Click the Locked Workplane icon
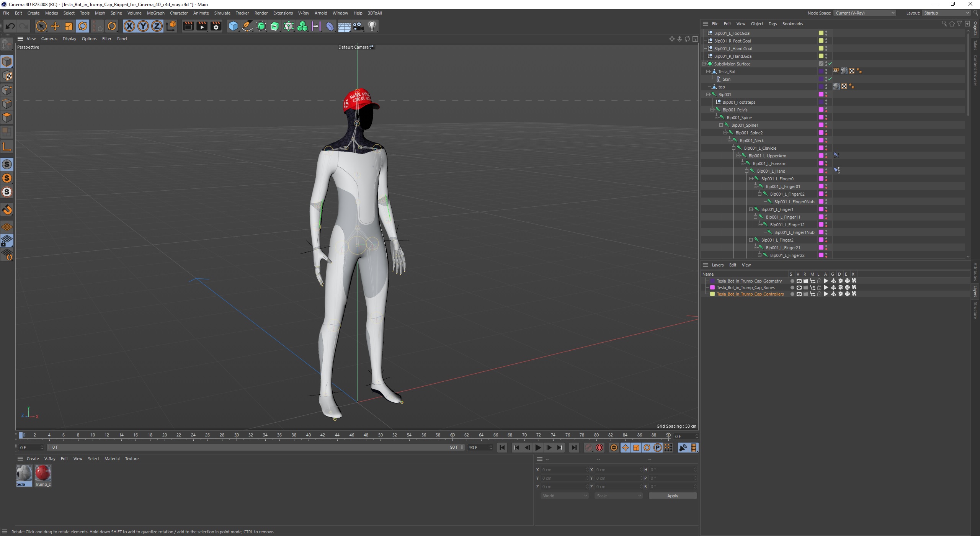The height and width of the screenshot is (536, 980). click(7, 241)
